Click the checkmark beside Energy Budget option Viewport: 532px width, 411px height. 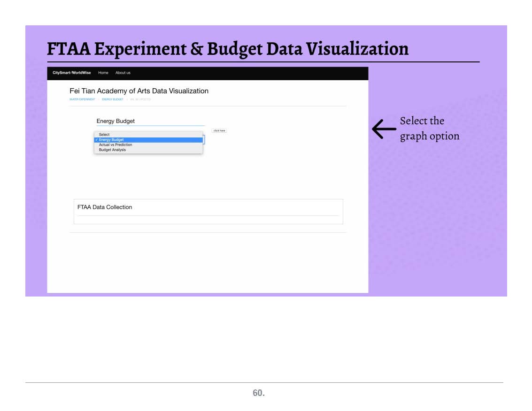pyautogui.click(x=96, y=140)
